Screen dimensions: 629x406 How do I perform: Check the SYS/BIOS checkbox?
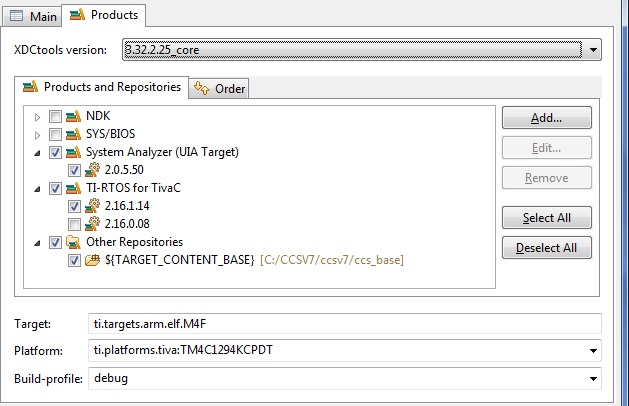pos(55,135)
